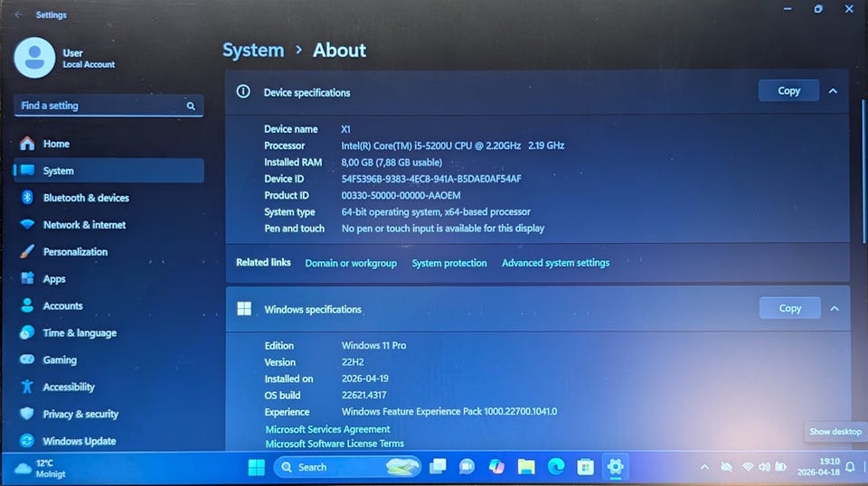
Task: Click the battery icon in system tray
Action: [780, 467]
